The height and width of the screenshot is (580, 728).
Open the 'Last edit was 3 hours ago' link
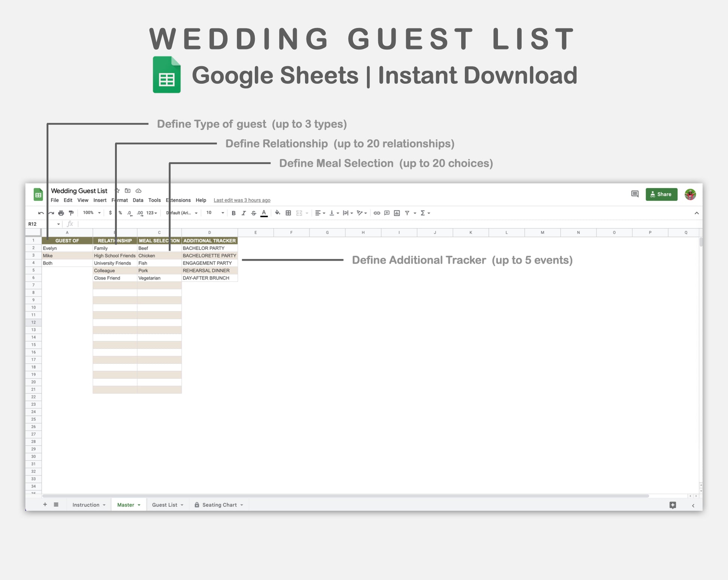pos(242,200)
